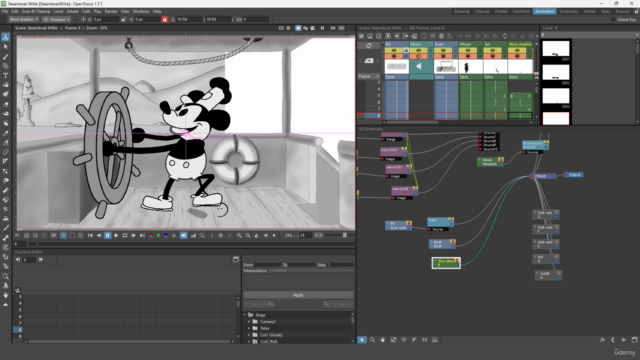This screenshot has height=360, width=640.
Task: Collapse the Stage tree node
Action: tap(245, 315)
